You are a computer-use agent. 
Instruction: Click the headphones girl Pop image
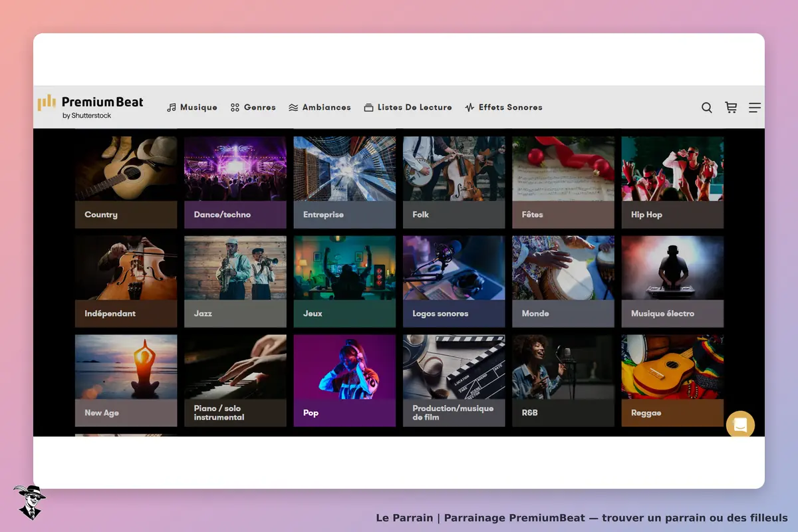(344, 367)
